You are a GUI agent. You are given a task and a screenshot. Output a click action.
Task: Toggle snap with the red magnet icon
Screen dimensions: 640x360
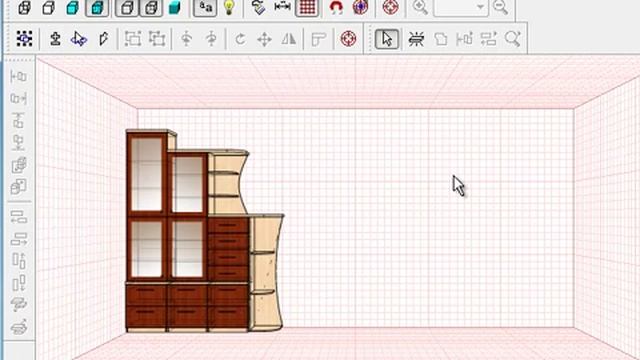[x=336, y=8]
